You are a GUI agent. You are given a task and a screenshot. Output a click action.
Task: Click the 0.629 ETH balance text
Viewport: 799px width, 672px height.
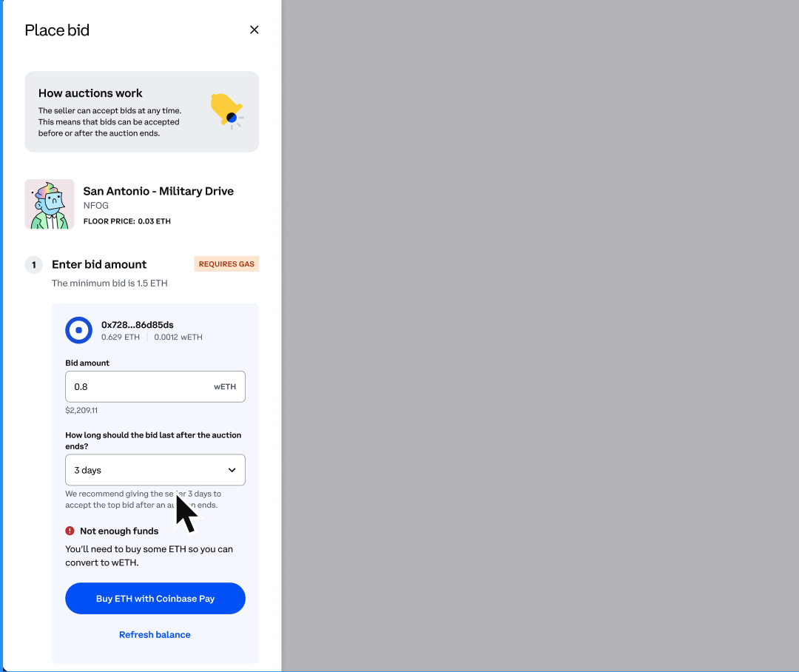pyautogui.click(x=121, y=337)
